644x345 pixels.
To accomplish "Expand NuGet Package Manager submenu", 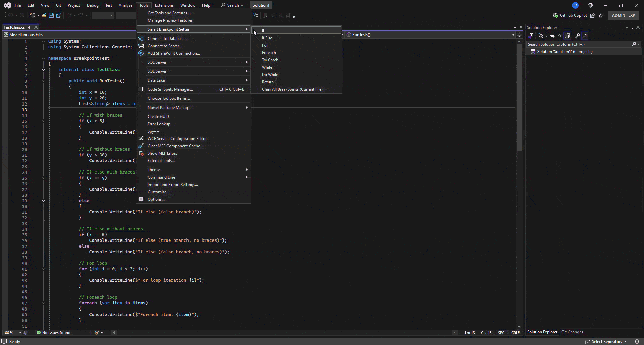I will (194, 108).
